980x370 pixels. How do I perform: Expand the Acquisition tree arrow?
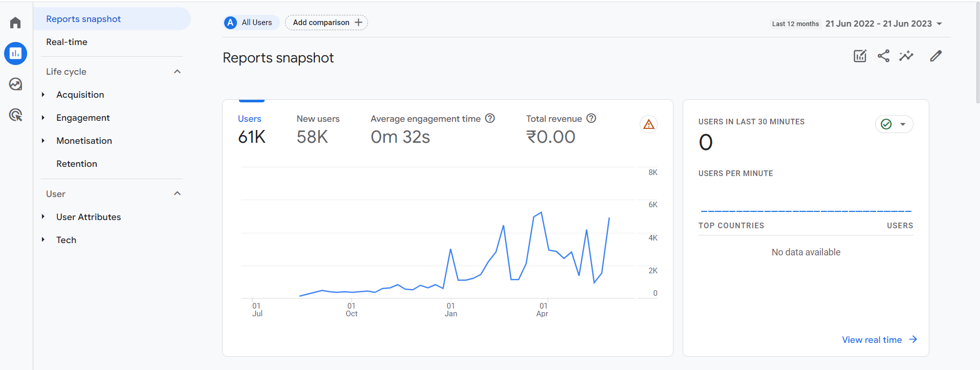(x=43, y=95)
